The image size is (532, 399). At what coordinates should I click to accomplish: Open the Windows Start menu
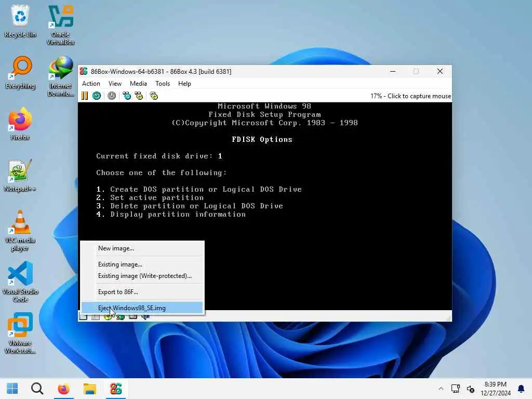tap(12, 389)
